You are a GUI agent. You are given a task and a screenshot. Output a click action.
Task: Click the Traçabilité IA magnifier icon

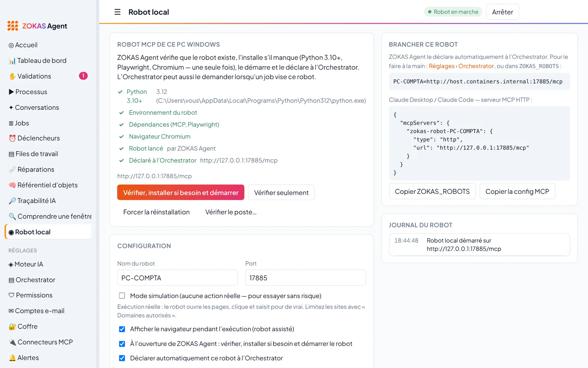[12, 201]
